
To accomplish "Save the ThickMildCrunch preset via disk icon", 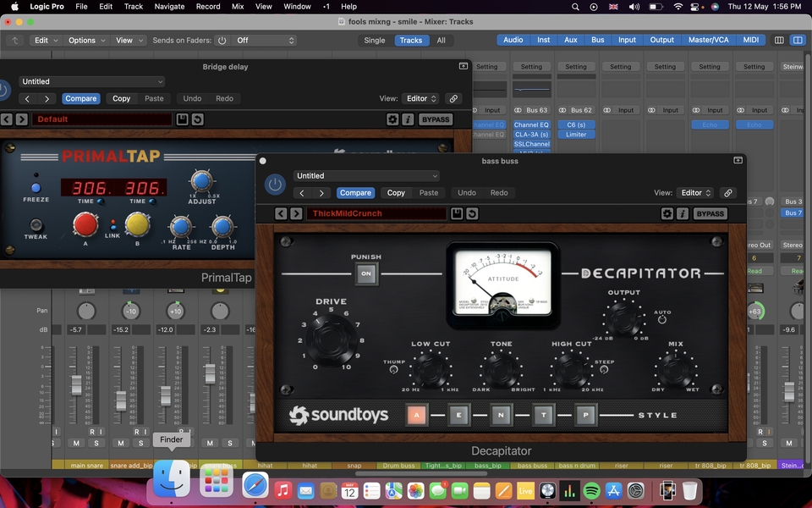I will point(457,213).
